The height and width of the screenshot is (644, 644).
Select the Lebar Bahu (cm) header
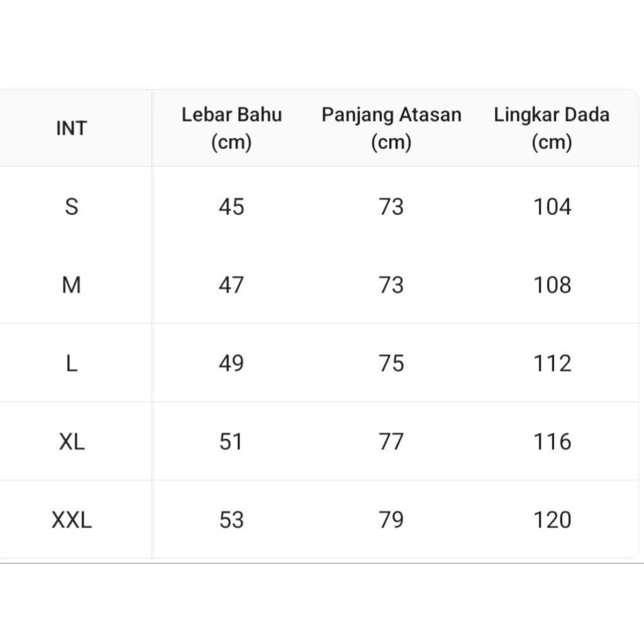point(231,128)
